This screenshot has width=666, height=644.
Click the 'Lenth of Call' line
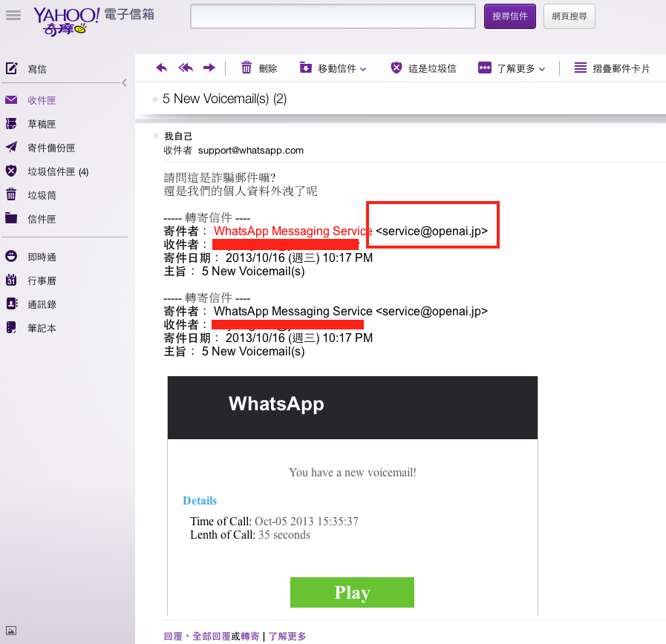pyautogui.click(x=250, y=534)
